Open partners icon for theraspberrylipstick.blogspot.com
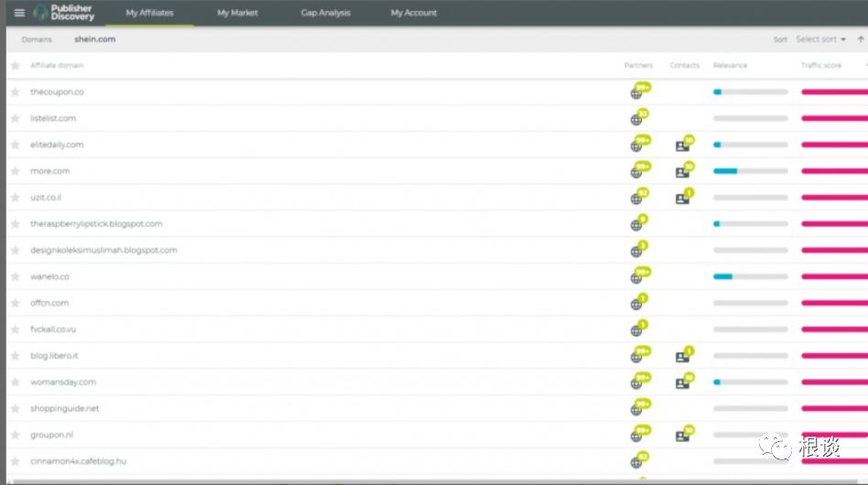The height and width of the screenshot is (485, 868). [639, 223]
